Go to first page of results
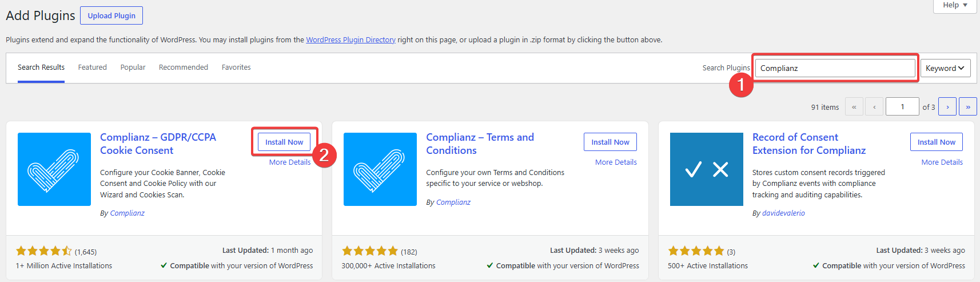980x282 pixels. click(x=854, y=106)
